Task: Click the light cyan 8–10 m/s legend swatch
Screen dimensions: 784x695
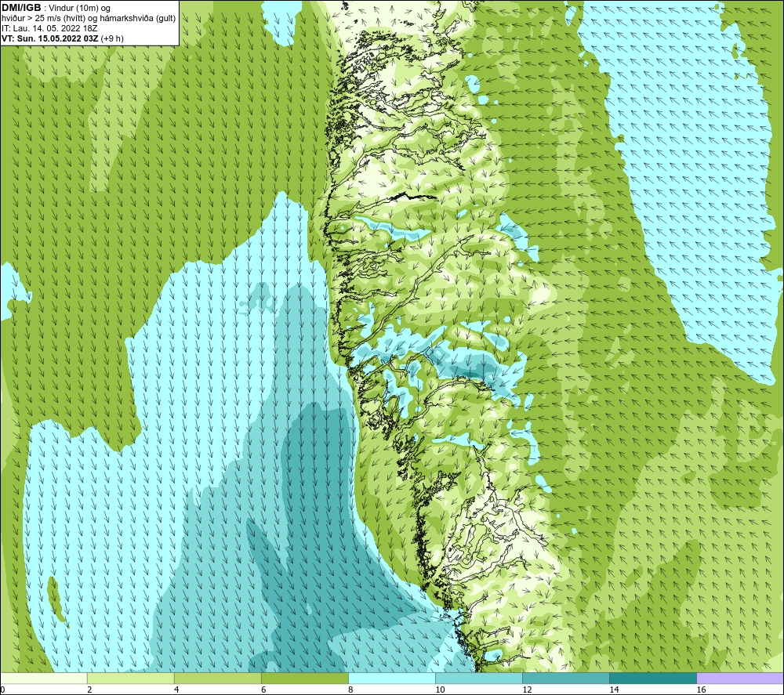Action: [x=391, y=679]
